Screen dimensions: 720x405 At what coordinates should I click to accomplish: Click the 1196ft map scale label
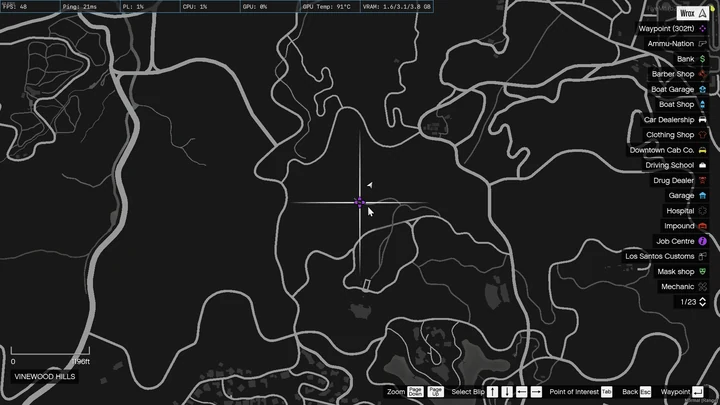click(x=81, y=361)
